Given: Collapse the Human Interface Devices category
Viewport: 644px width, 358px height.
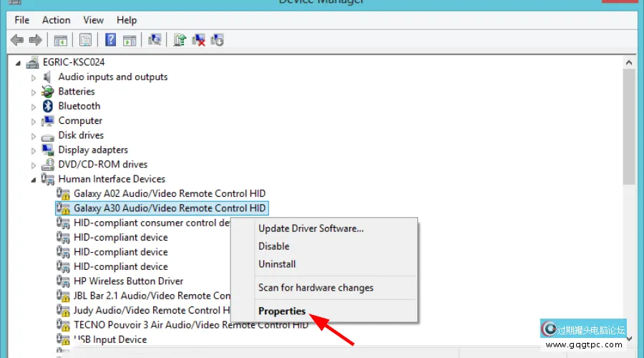Looking at the screenshot, I should [34, 180].
